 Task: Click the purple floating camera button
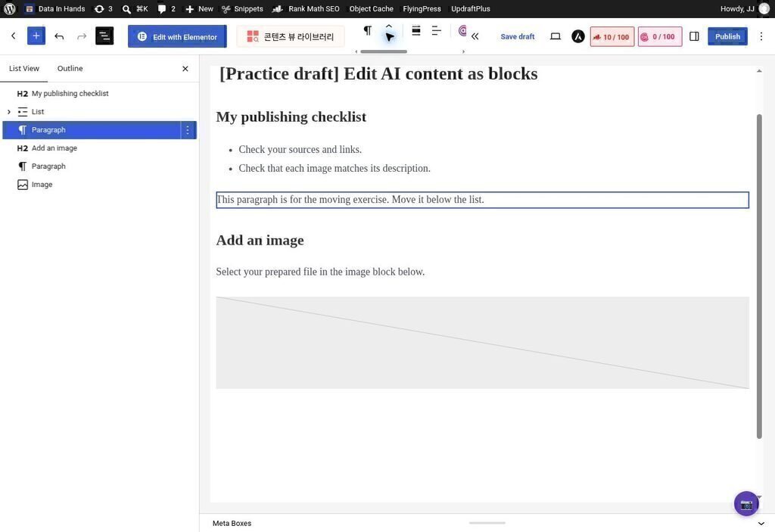746,504
